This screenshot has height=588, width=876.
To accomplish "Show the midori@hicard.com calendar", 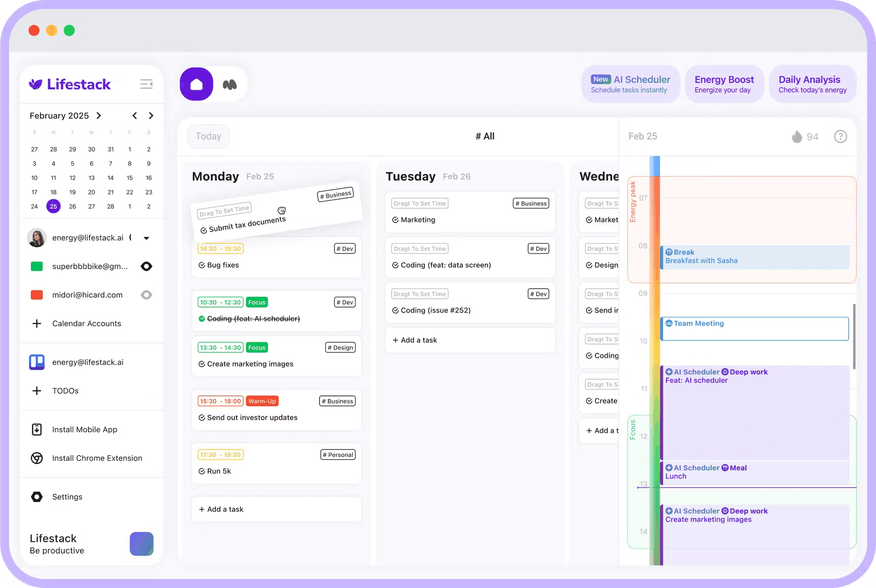I will click(x=146, y=295).
